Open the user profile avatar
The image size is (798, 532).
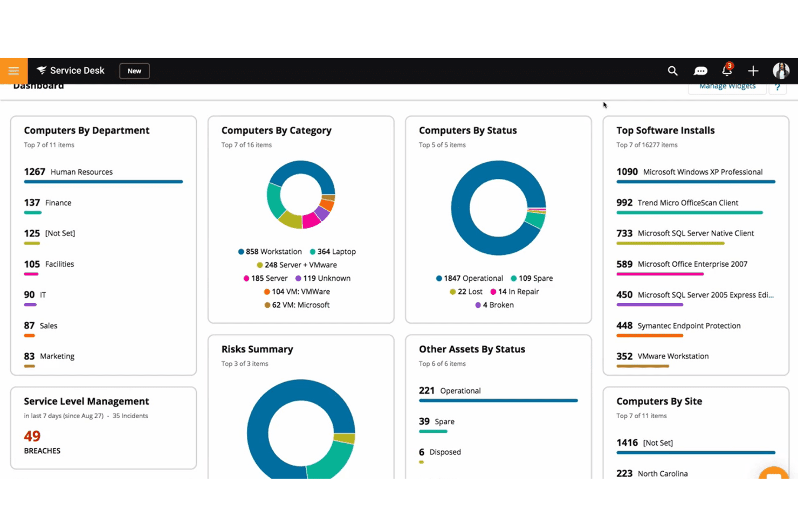[x=781, y=71]
